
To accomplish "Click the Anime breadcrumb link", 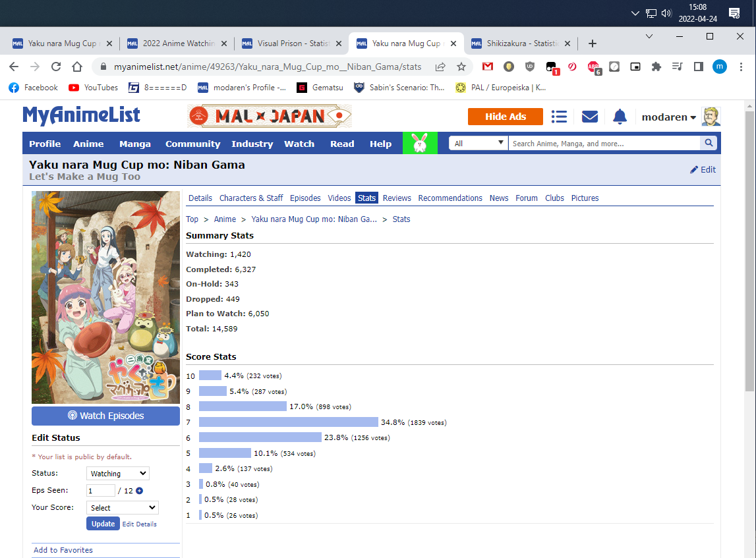I will tap(225, 219).
